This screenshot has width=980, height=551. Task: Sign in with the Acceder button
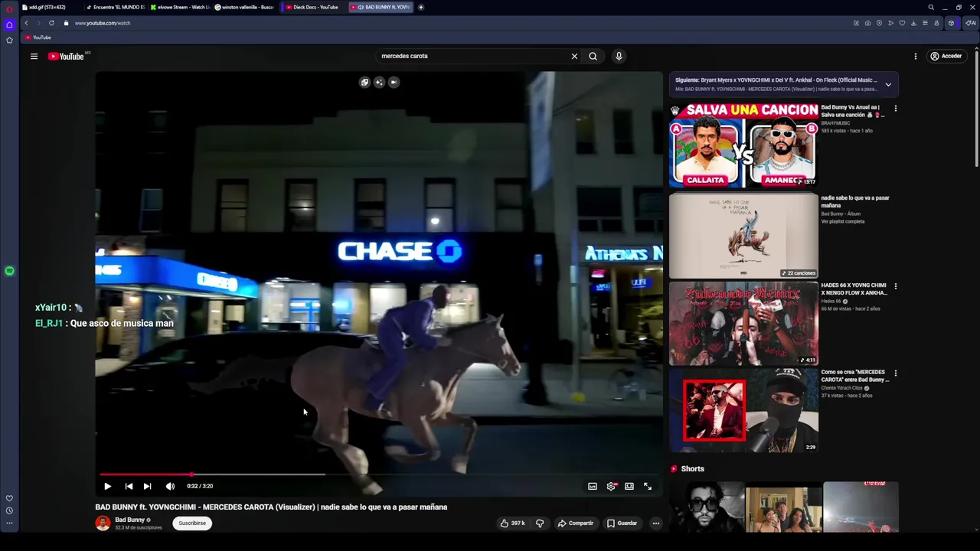[946, 56]
